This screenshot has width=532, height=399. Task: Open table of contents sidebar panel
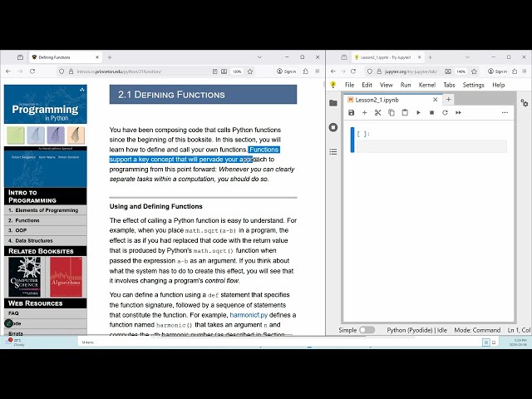(x=333, y=151)
